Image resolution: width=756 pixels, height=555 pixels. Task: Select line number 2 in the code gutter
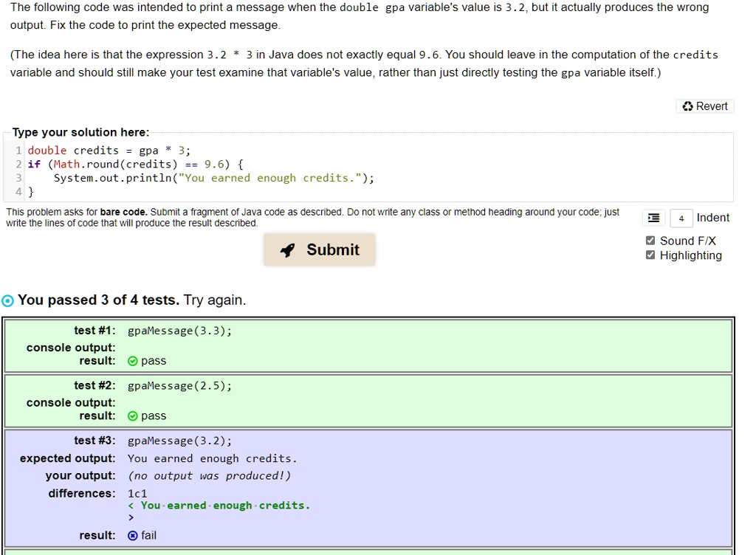click(x=18, y=164)
